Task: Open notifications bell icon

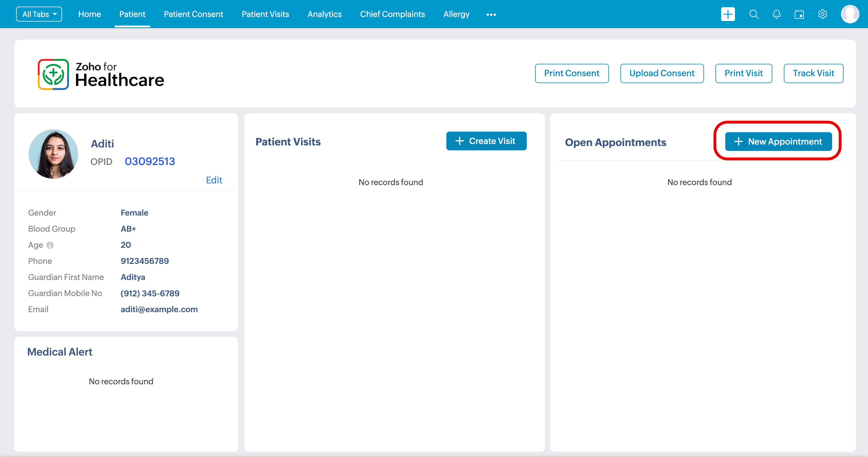Action: (777, 14)
